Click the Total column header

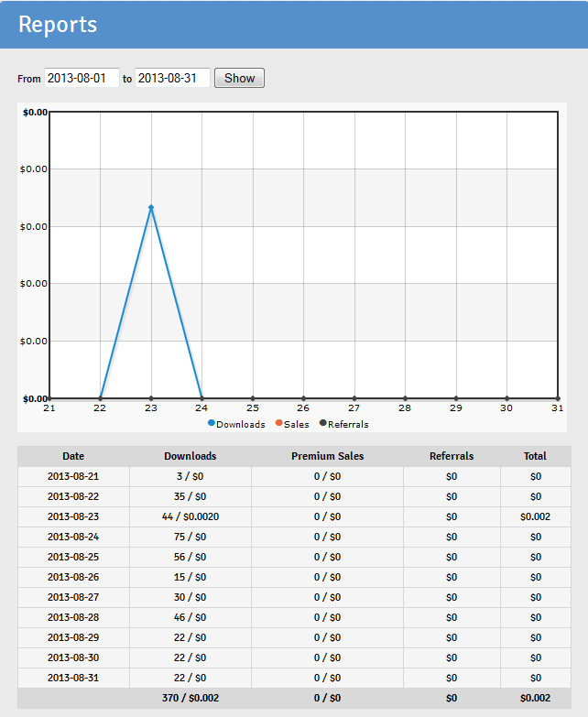[535, 456]
